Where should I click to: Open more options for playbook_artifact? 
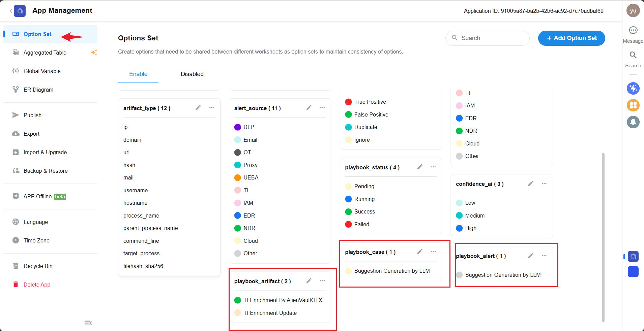323,281
